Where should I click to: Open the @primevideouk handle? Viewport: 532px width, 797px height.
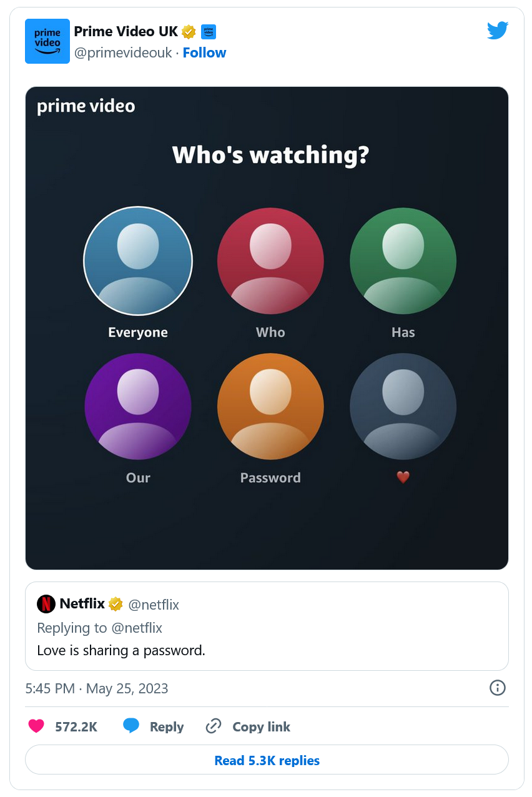click(123, 52)
